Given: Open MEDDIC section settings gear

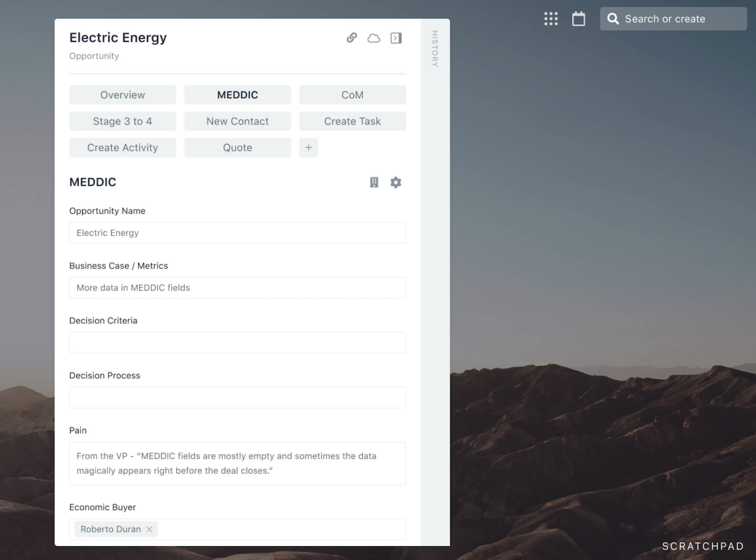Looking at the screenshot, I should point(396,182).
